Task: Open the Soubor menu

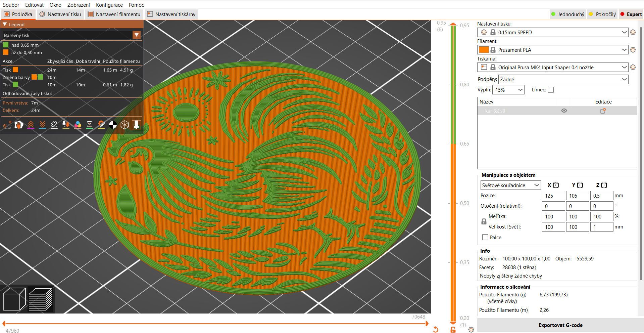Action: click(x=11, y=5)
